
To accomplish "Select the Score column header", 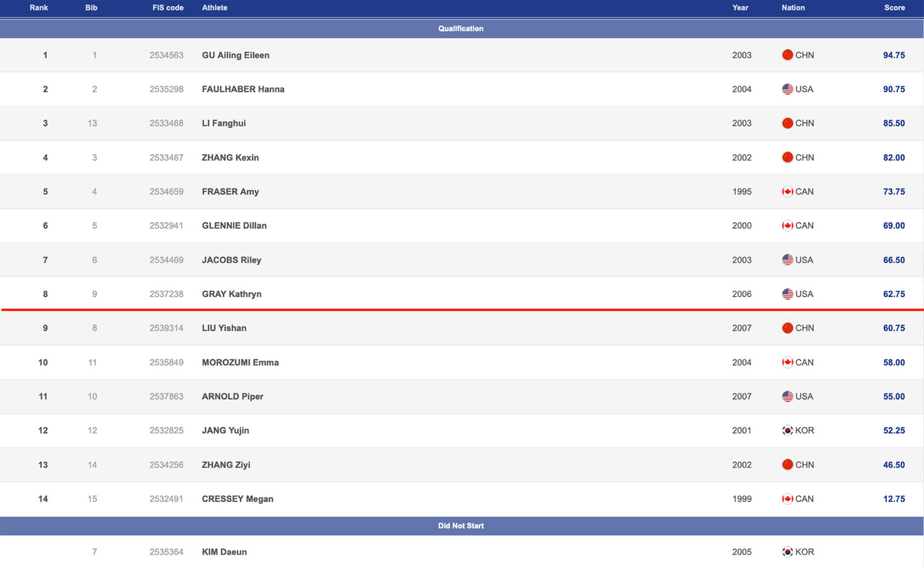I will tap(894, 8).
